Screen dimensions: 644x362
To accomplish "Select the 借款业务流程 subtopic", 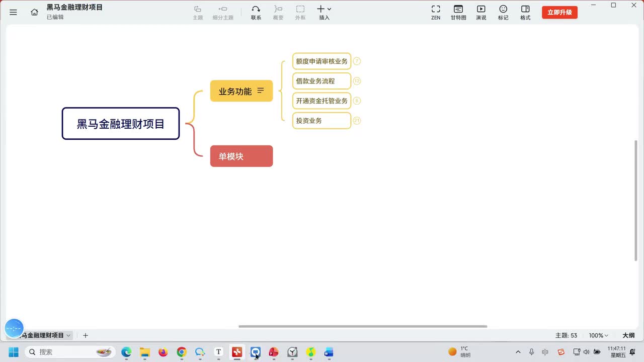I will [321, 81].
